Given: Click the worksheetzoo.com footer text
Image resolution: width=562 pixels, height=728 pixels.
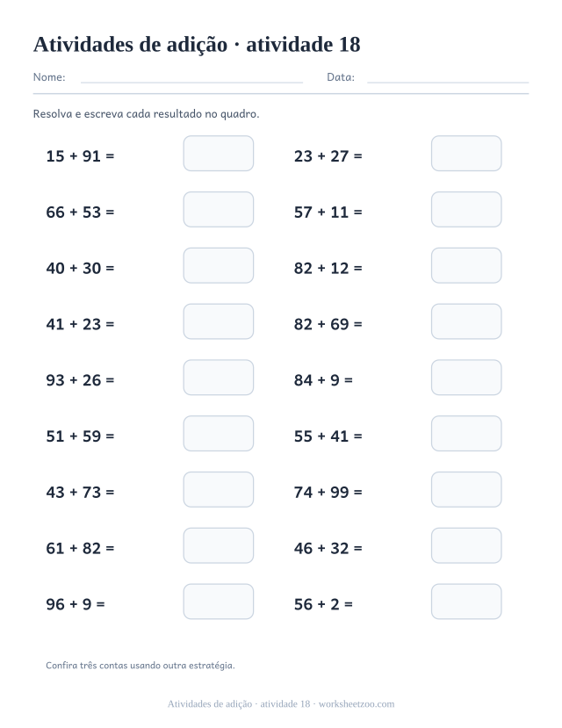Looking at the screenshot, I should click(357, 704).
